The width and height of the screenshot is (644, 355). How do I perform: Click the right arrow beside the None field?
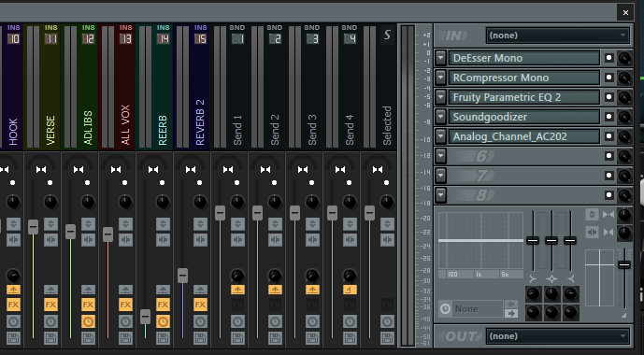(511, 314)
